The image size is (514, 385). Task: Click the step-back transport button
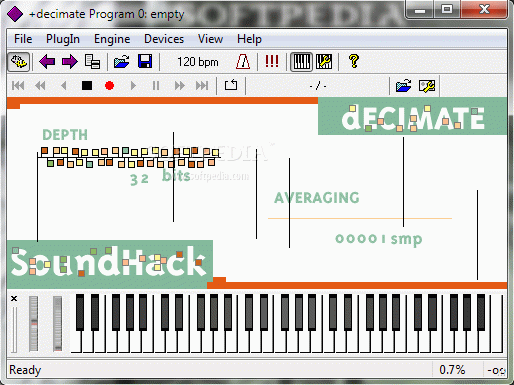click(x=64, y=86)
